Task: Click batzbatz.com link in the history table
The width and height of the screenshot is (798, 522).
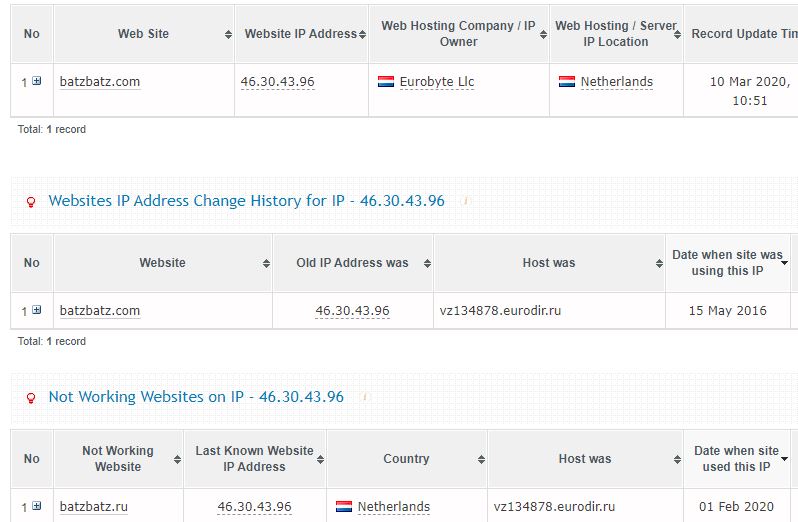Action: pyautogui.click(x=100, y=311)
